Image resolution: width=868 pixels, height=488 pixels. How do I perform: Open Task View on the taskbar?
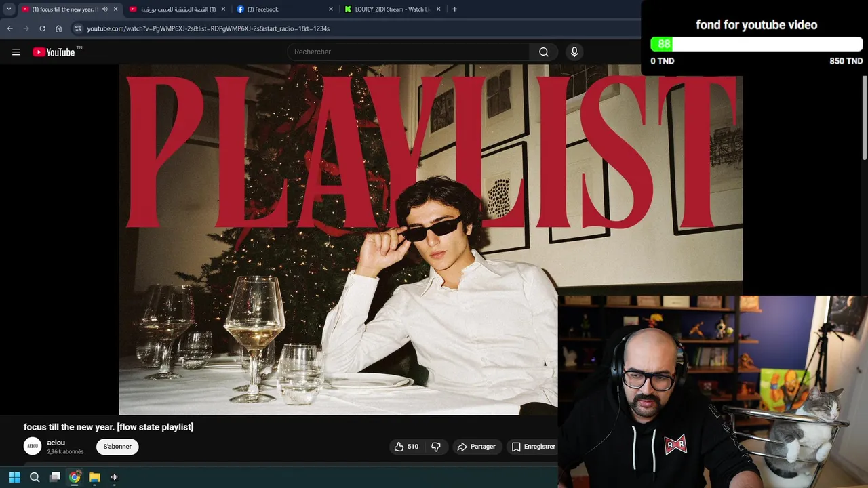coord(55,477)
